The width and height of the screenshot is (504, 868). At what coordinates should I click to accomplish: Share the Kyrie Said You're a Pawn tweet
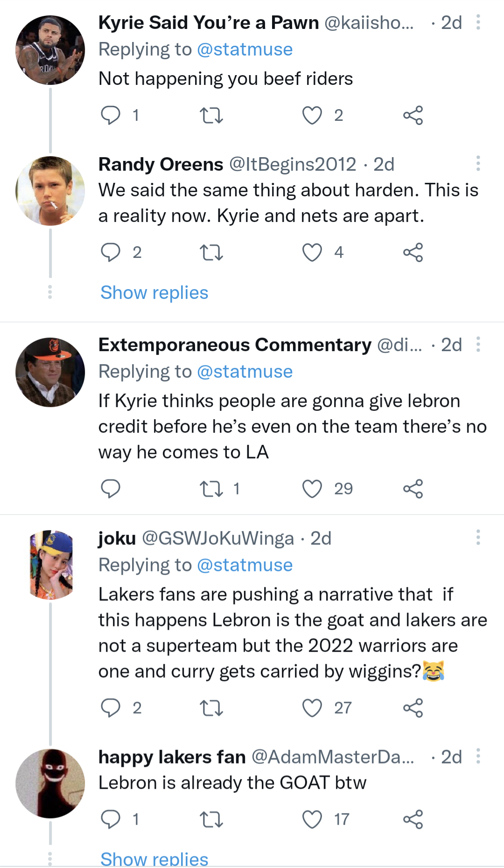tap(413, 115)
